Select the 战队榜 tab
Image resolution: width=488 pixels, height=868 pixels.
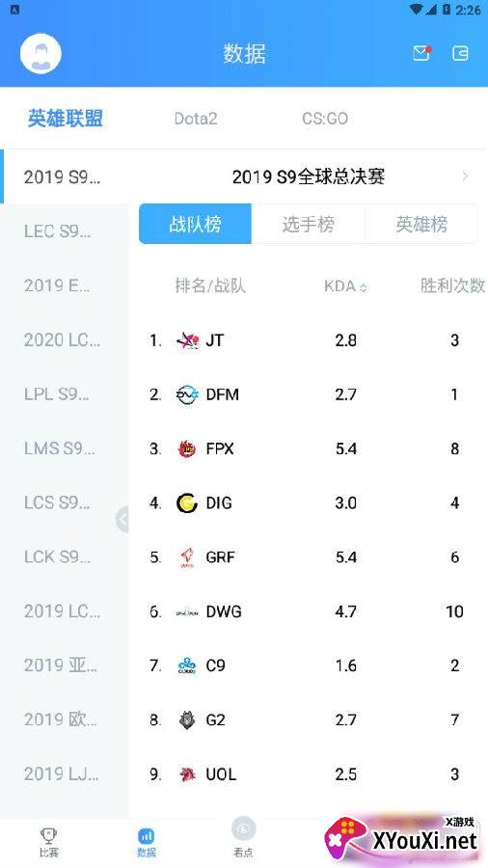point(196,224)
